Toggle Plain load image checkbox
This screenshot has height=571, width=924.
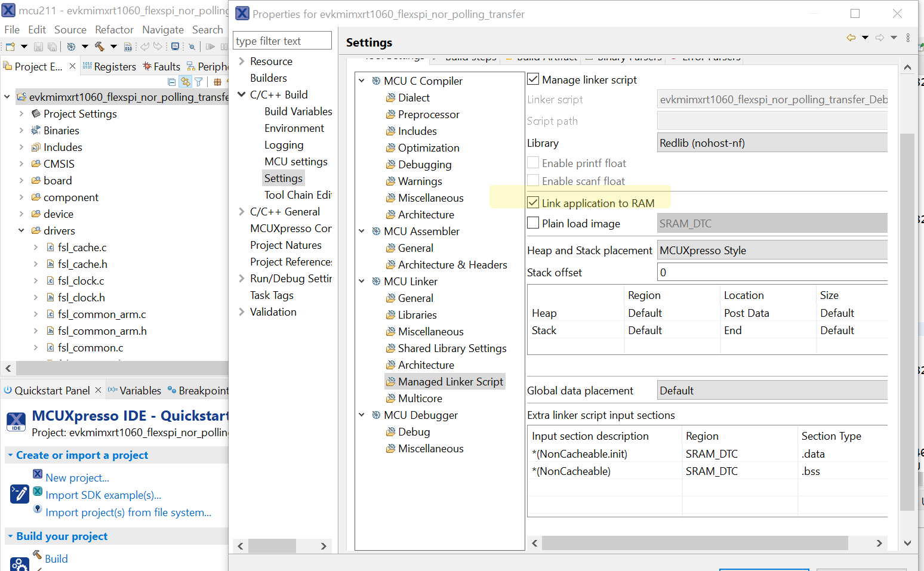(x=533, y=223)
